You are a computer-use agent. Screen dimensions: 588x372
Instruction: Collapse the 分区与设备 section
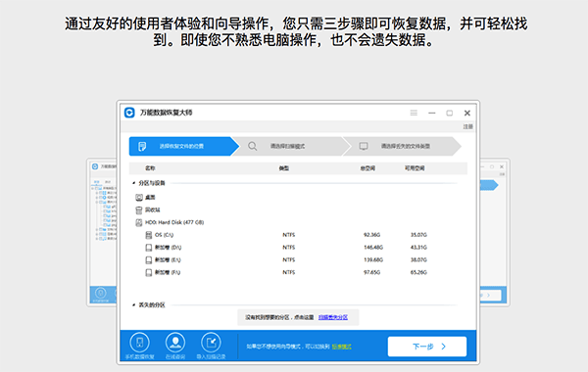click(x=133, y=183)
